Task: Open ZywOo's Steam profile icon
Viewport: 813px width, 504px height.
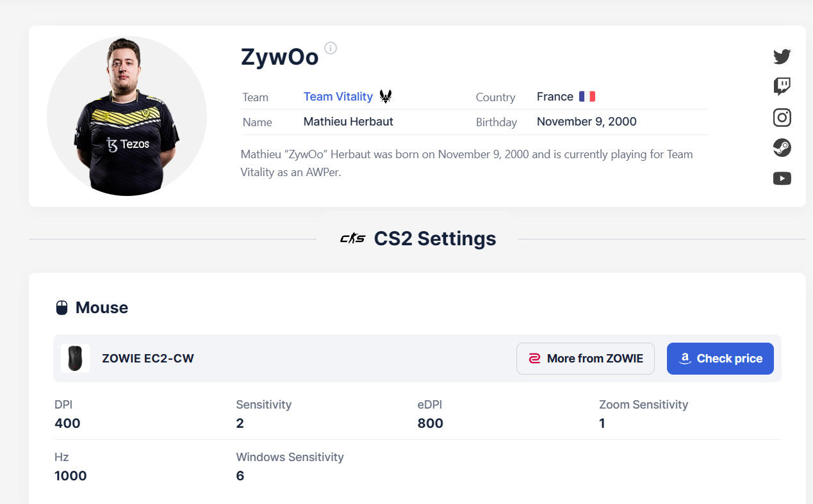Action: (x=782, y=148)
